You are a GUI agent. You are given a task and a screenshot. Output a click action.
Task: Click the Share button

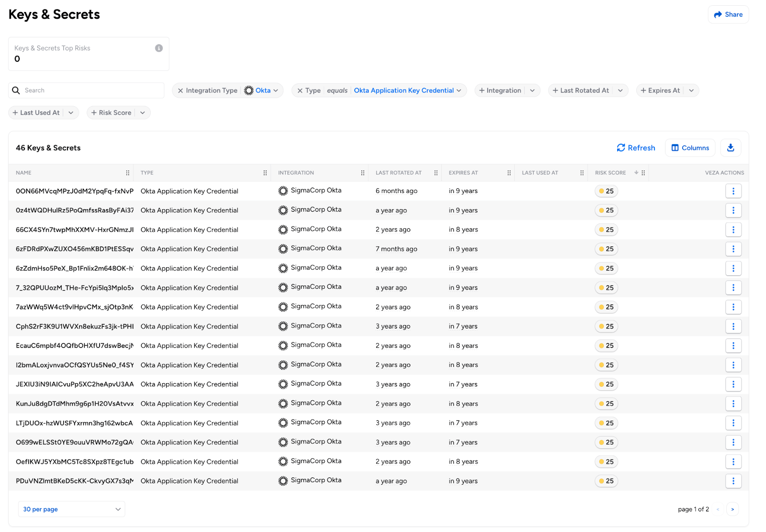click(728, 14)
